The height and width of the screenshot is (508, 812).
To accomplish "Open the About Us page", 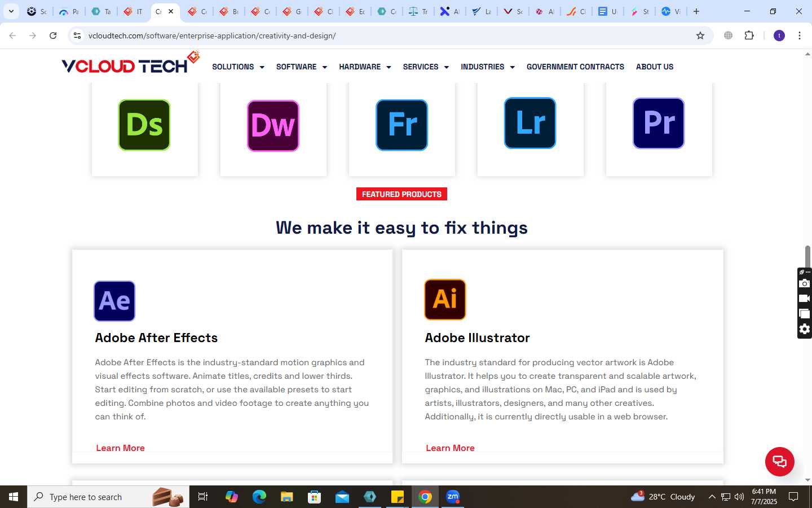I will pos(655,67).
